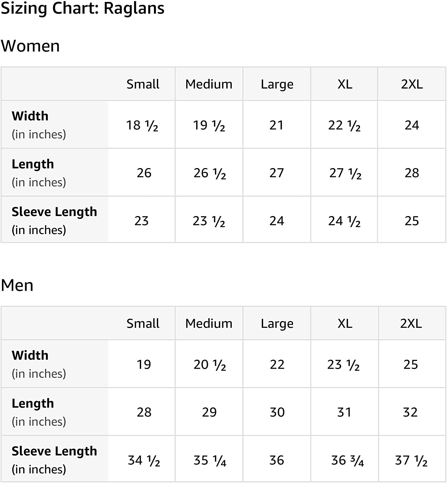This screenshot has width=448, height=483.
Task: Click Men's Medium sleeve length 35 ¼
Action: click(x=209, y=460)
